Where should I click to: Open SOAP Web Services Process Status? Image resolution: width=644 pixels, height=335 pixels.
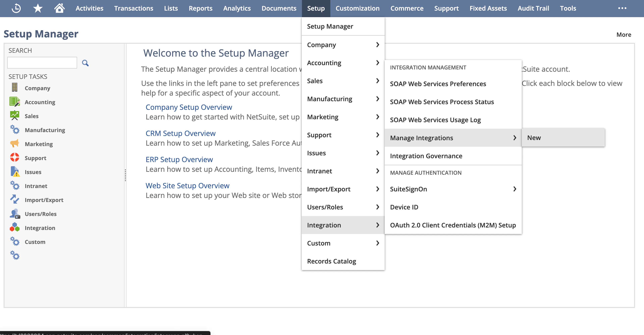click(x=453, y=102)
